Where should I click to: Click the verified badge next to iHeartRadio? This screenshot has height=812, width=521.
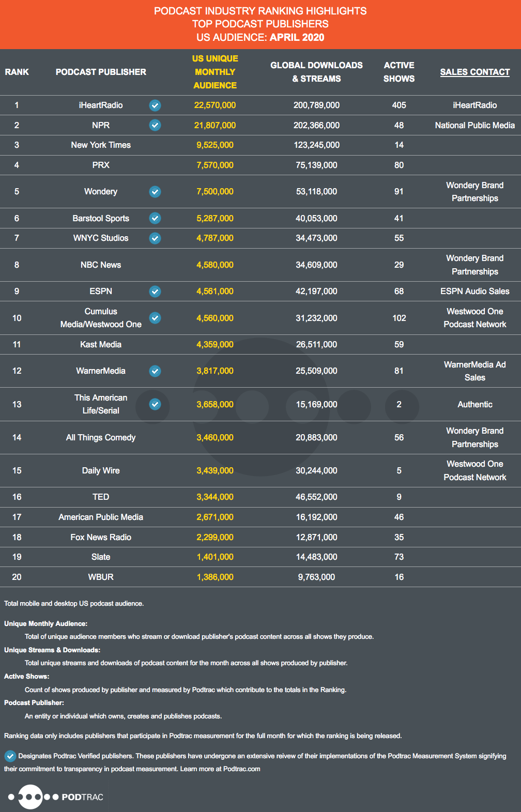tap(155, 105)
